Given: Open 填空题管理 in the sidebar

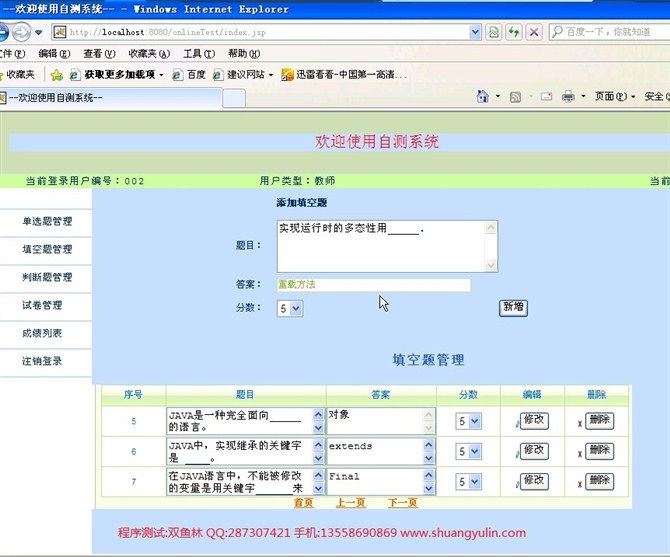Looking at the screenshot, I should pyautogui.click(x=47, y=249).
